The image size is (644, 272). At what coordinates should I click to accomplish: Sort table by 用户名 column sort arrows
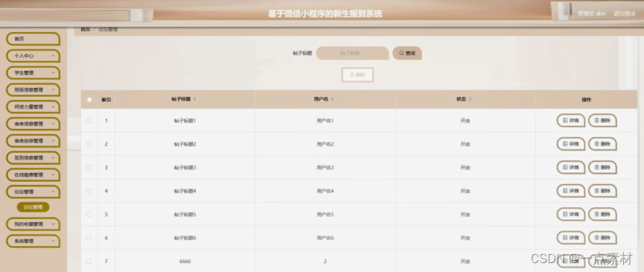coord(332,99)
